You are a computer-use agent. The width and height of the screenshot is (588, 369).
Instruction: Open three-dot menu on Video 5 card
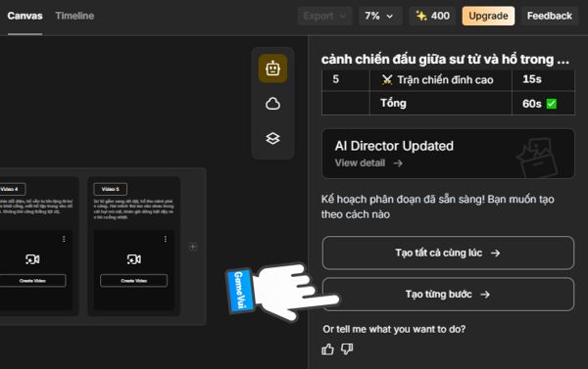click(166, 239)
